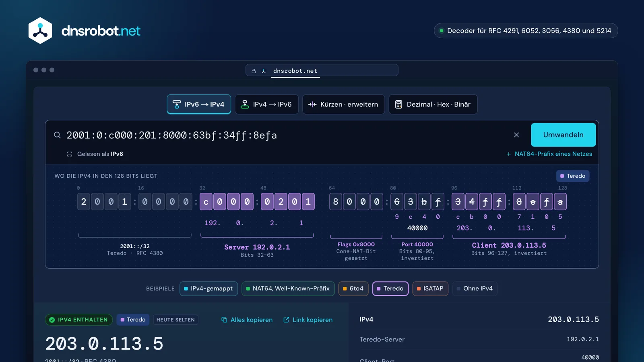Select the Teredo example chip

click(x=390, y=288)
